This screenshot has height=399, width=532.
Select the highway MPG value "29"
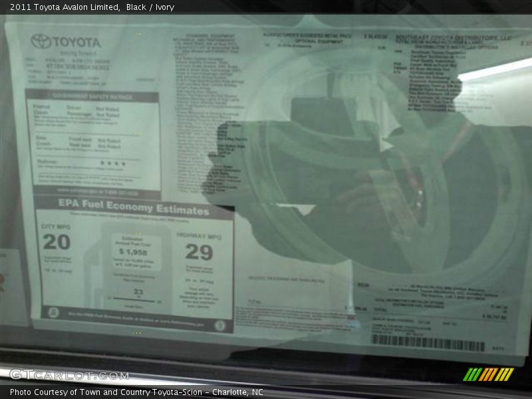coord(199,252)
